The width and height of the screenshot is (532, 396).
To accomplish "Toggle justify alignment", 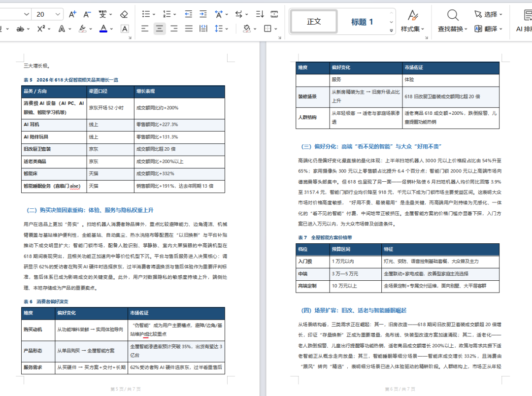I will (x=189, y=29).
